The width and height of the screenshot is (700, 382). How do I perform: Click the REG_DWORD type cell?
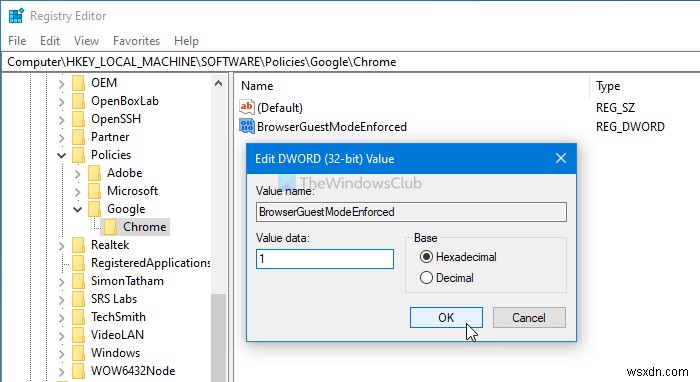click(x=630, y=127)
